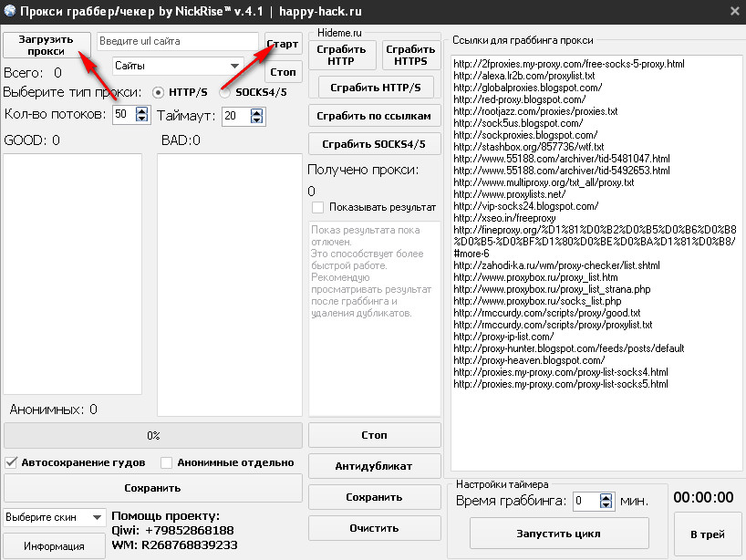746x560 pixels.
Task: Select the SOCKS4/5 proxy type radio
Action: tap(224, 92)
